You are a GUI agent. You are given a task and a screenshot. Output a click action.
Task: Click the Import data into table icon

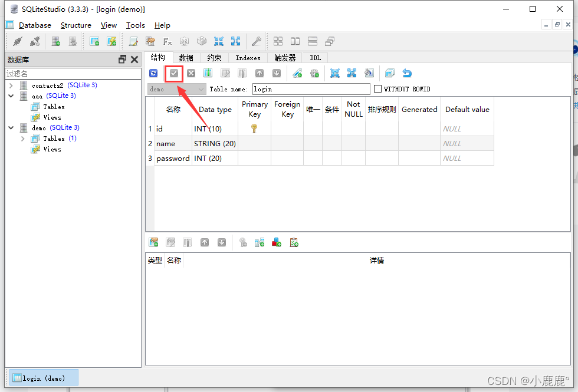point(335,73)
